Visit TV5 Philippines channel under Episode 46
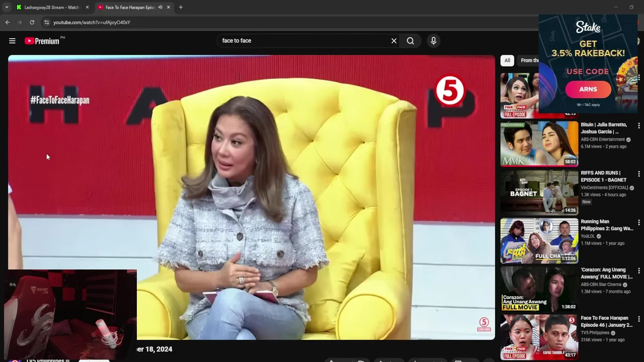Screen dimensions: 644x362 (595, 332)
